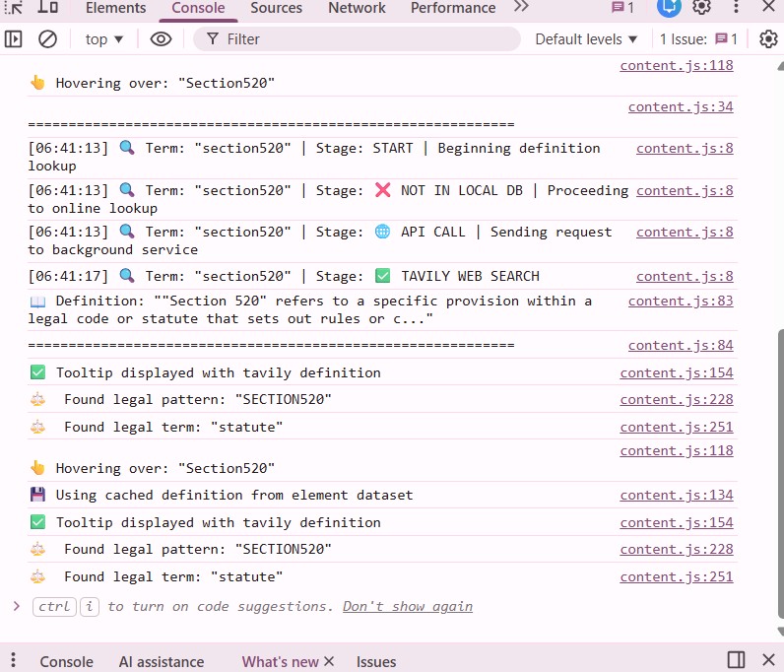Click content.js:8 link beside API CALL
This screenshot has height=672, width=784.
click(x=685, y=233)
